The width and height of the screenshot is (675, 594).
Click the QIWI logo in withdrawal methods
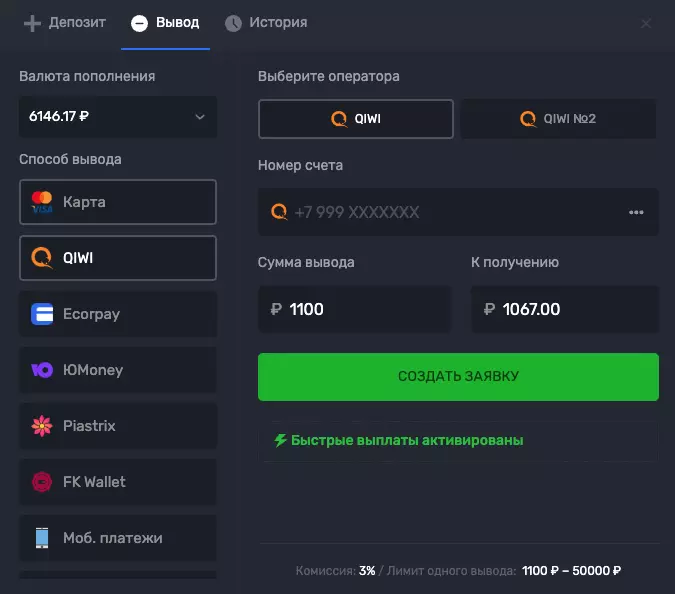click(x=42, y=258)
